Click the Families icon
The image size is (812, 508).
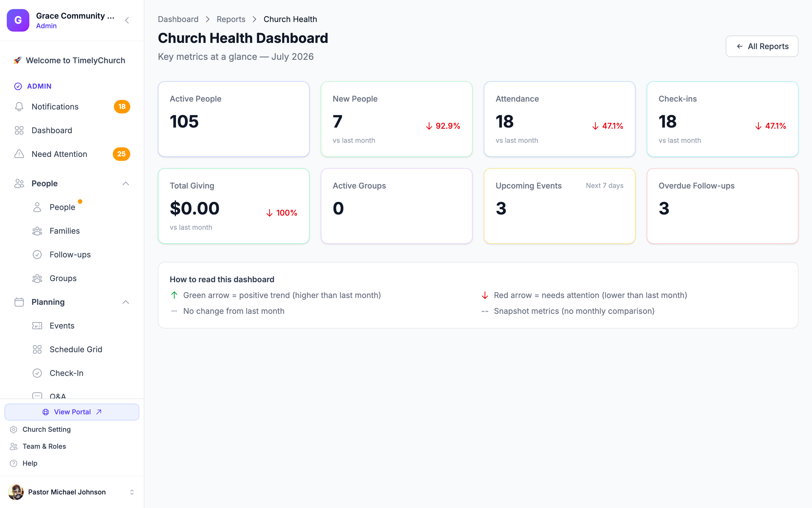37,231
